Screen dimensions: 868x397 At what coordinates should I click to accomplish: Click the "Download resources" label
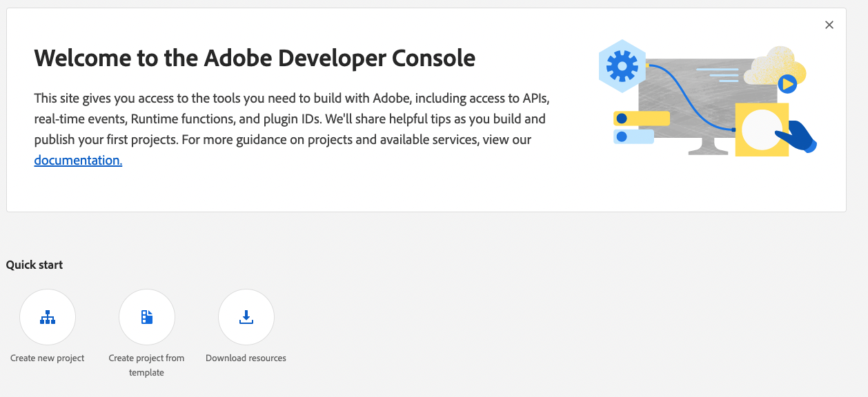point(246,358)
